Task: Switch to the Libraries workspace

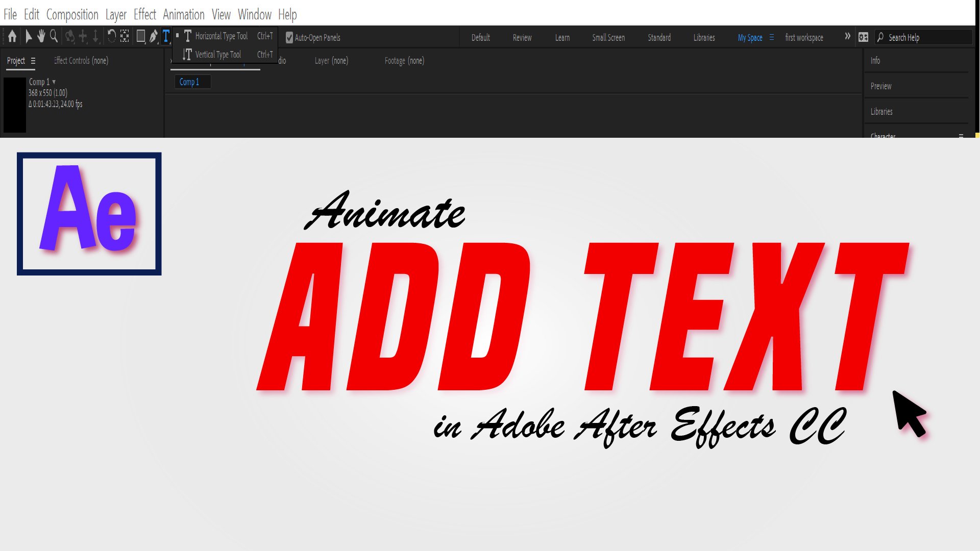Action: pos(704,37)
